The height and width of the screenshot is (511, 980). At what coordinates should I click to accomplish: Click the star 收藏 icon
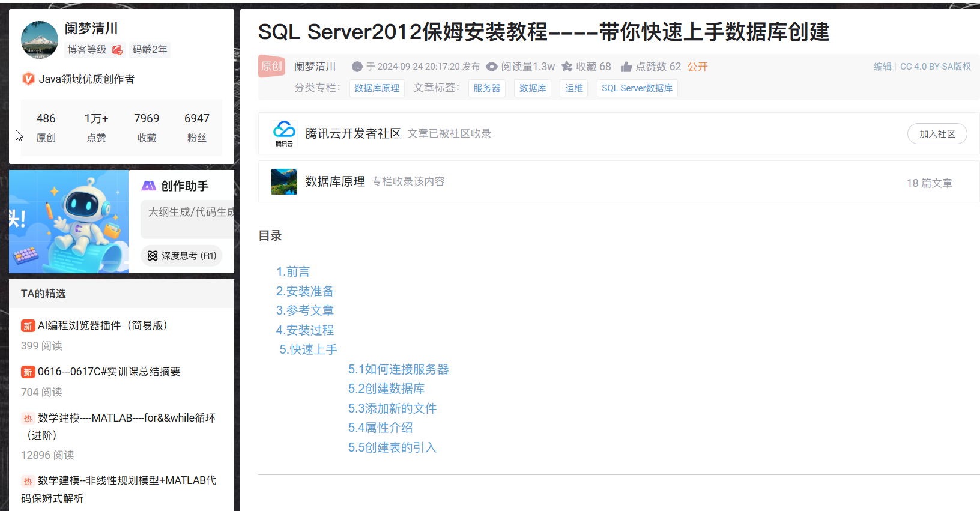(x=567, y=67)
